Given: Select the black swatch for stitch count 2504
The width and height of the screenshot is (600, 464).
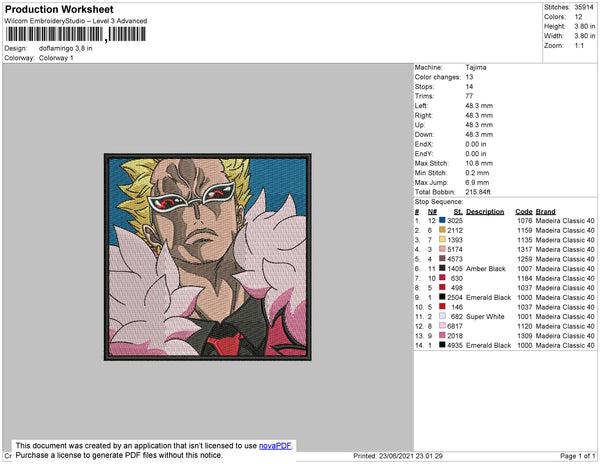Looking at the screenshot, I should (442, 297).
